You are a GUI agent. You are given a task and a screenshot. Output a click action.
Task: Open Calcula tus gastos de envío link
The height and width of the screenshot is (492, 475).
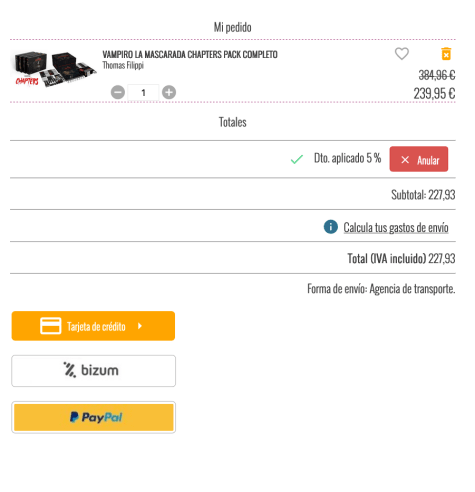tap(396, 228)
